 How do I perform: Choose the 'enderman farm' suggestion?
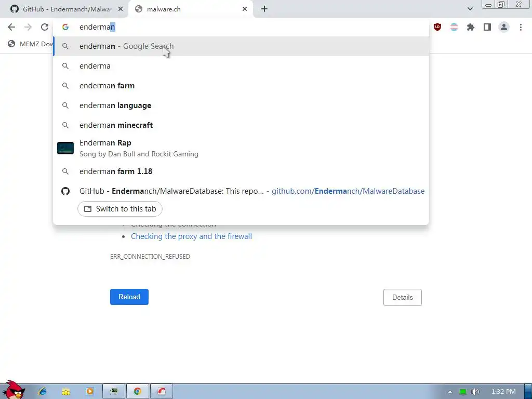241,86
